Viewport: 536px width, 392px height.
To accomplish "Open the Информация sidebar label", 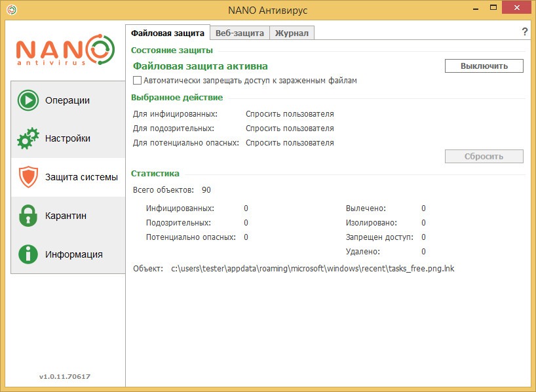I will pyautogui.click(x=74, y=254).
